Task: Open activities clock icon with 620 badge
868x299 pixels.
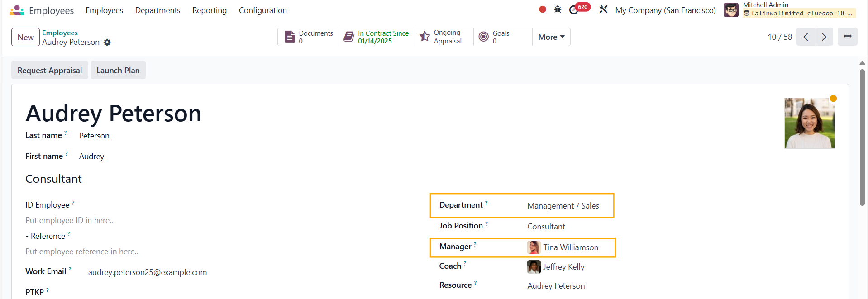Action: 574,10
